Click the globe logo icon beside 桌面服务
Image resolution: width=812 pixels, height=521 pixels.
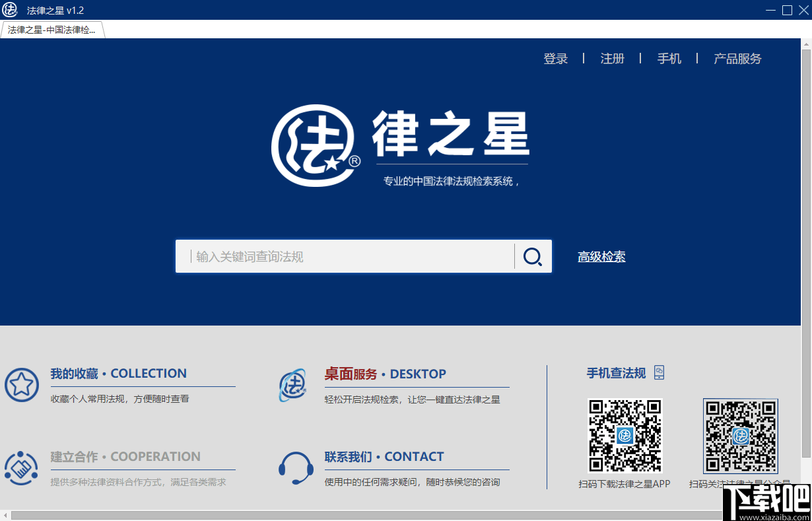[x=294, y=384]
